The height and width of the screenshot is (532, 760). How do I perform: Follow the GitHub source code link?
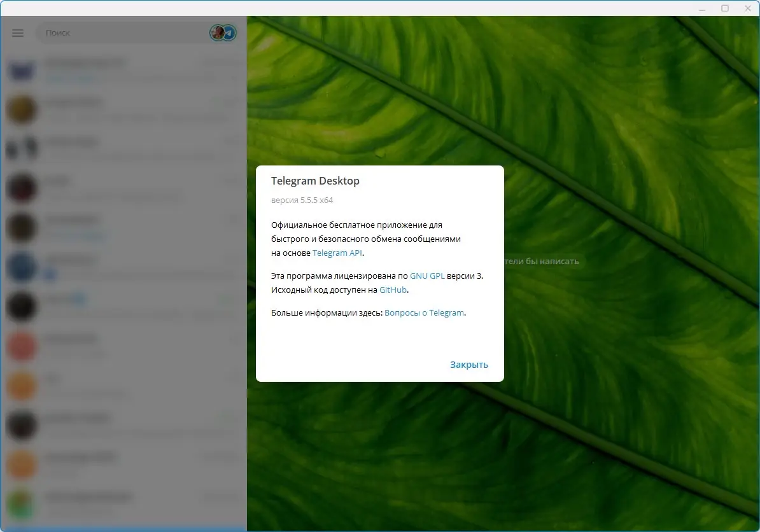click(x=393, y=290)
